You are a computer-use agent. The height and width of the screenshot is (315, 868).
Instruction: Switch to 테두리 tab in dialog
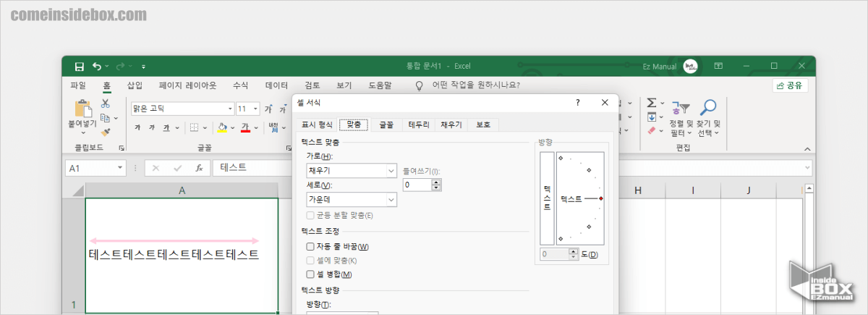[420, 125]
